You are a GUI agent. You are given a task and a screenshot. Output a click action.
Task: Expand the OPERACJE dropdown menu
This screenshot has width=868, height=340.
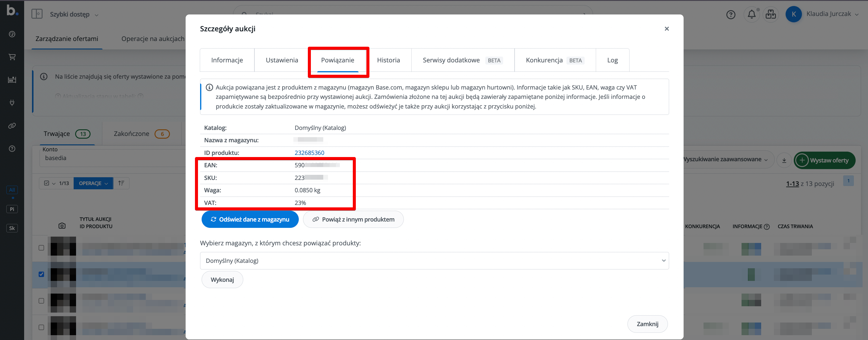pos(93,183)
